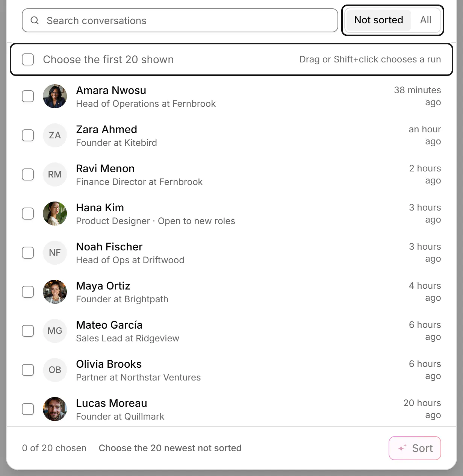Click the name Lucas Moreau
This screenshot has height=476, width=463.
[112, 403]
